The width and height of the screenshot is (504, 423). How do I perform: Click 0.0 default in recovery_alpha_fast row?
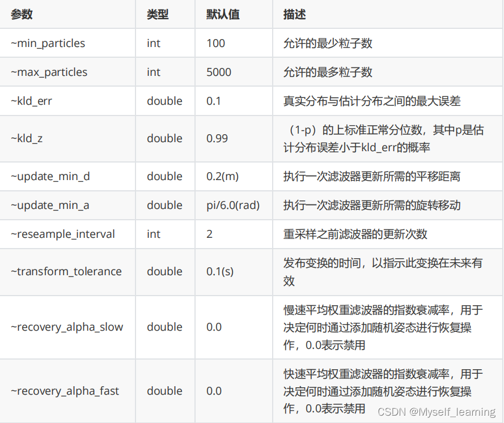coord(214,391)
